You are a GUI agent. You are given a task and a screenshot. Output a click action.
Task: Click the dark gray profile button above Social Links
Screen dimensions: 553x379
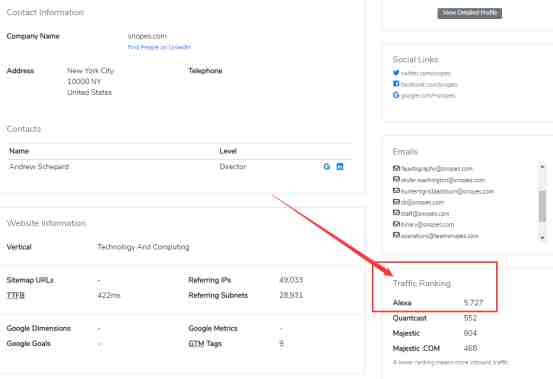pos(470,13)
